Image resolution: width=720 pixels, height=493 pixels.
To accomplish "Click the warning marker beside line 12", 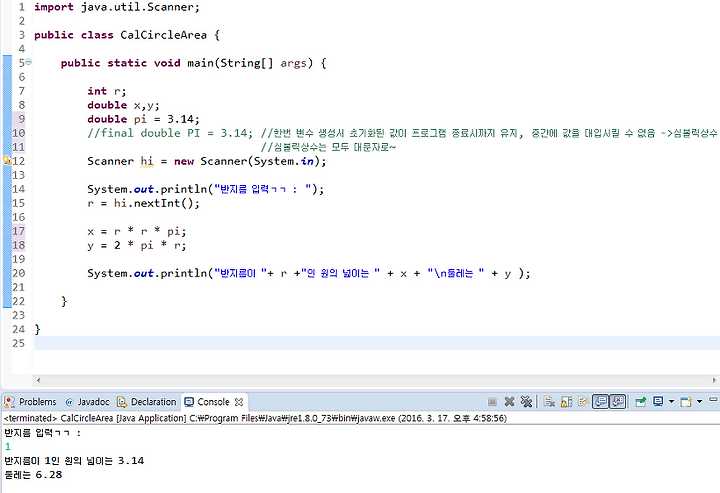I will click(6, 161).
